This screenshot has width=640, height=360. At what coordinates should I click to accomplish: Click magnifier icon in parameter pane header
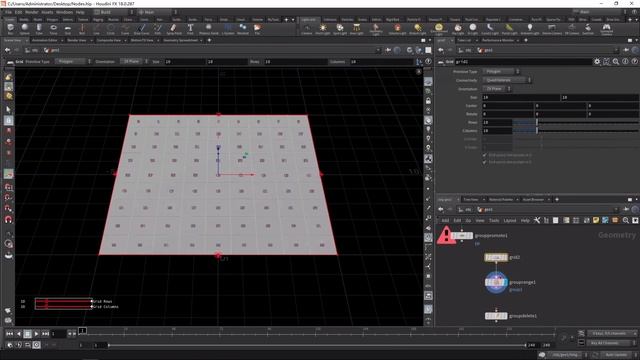pos(616,62)
